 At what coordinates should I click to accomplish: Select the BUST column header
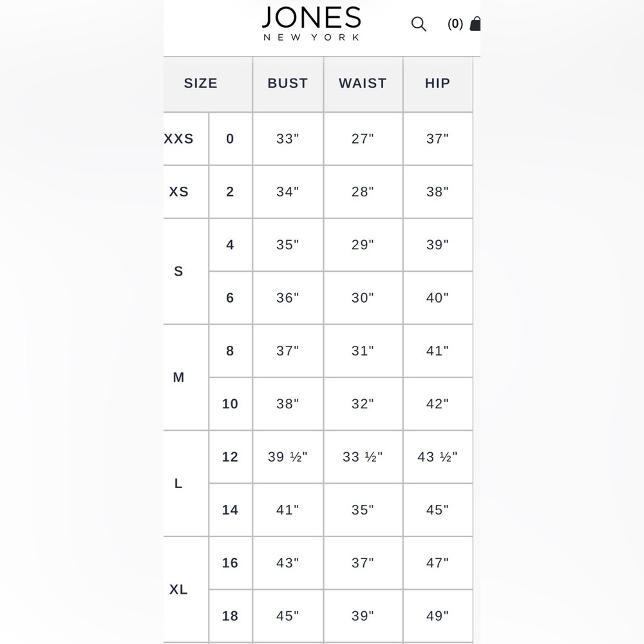coord(288,83)
